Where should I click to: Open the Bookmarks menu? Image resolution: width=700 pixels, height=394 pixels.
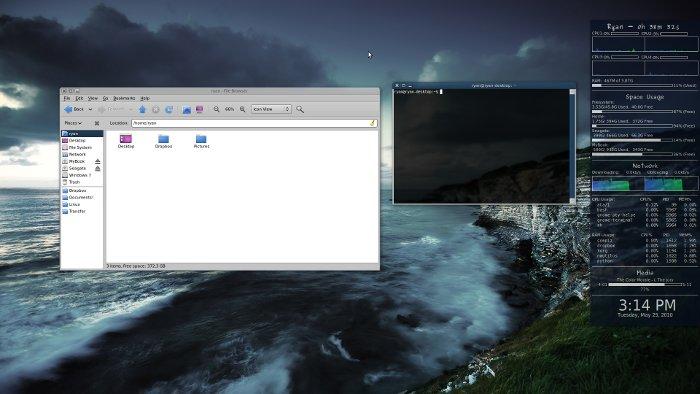(x=124, y=98)
